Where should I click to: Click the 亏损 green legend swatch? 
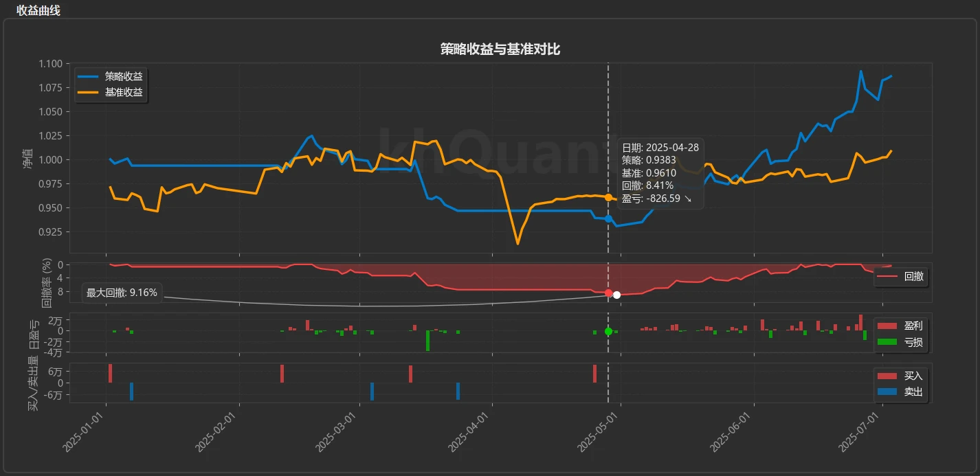(887, 342)
